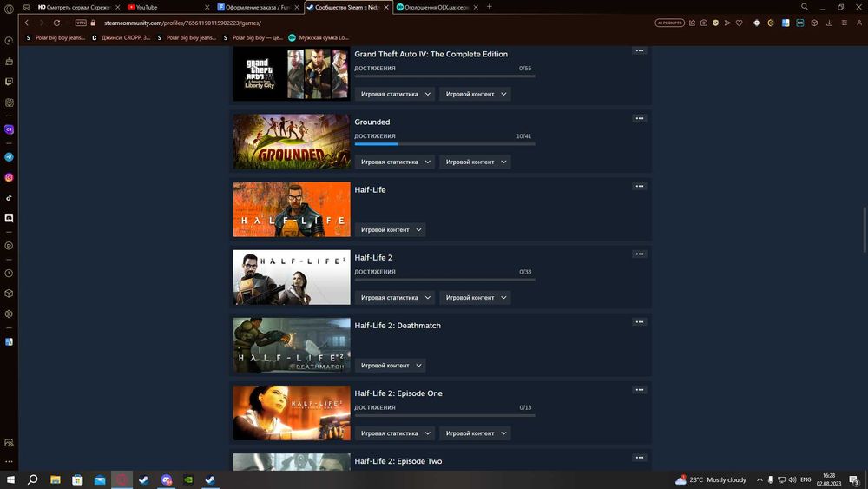Open more options for Half-Life 2: Episode Two
This screenshot has width=868, height=489.
coord(640,458)
